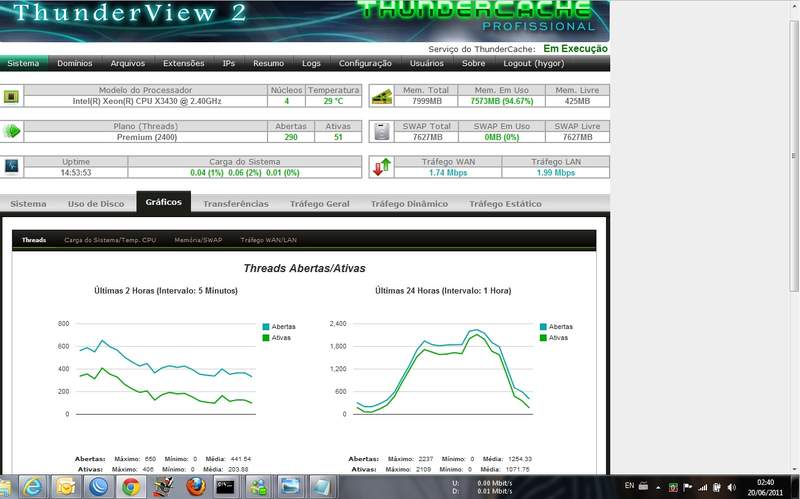The image size is (800, 499).
Task: Open the Extensões menu
Action: [184, 63]
